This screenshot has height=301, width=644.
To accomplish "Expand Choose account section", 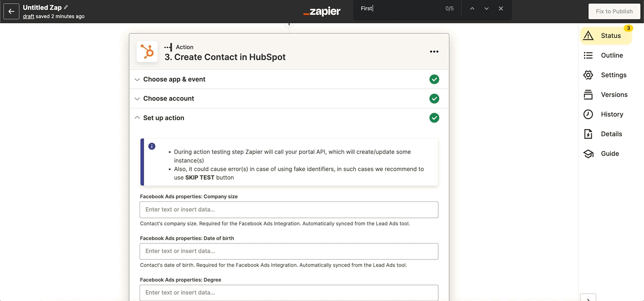I will click(x=289, y=98).
